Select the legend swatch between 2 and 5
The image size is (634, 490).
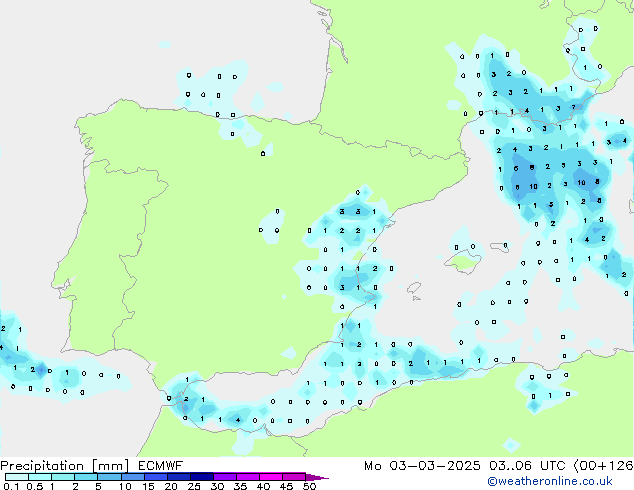click(86, 477)
